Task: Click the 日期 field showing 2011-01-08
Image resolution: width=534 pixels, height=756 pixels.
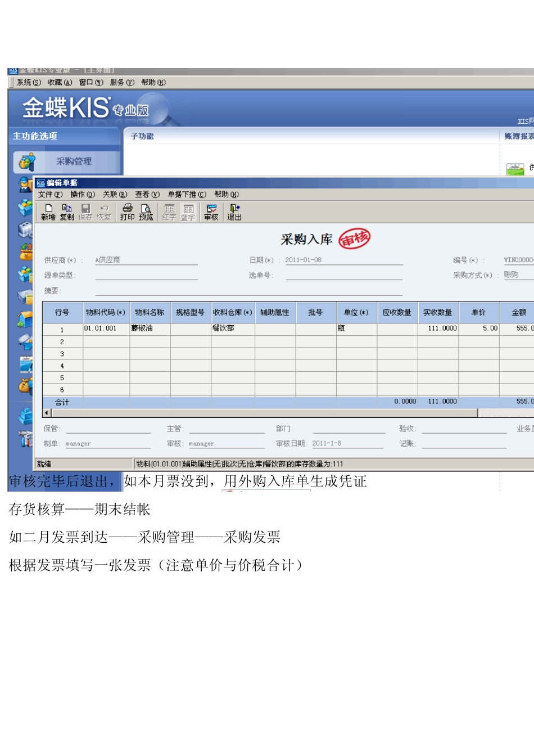Action: (343, 260)
